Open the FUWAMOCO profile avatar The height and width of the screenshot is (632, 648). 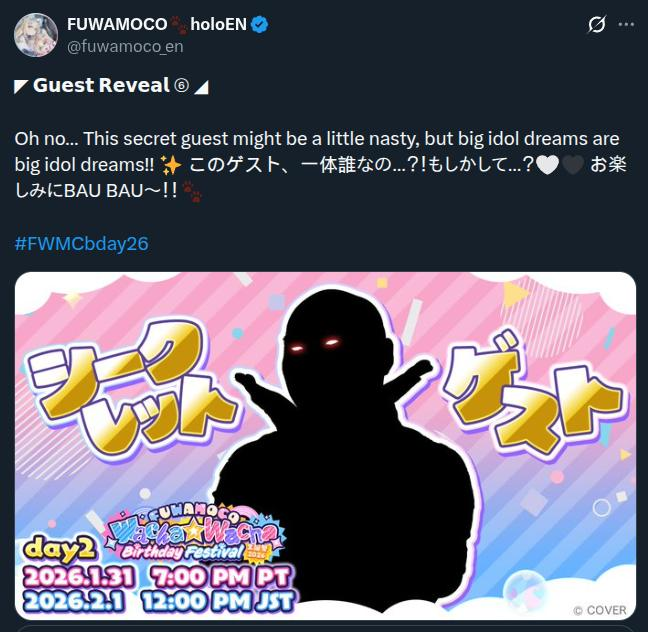point(36,35)
